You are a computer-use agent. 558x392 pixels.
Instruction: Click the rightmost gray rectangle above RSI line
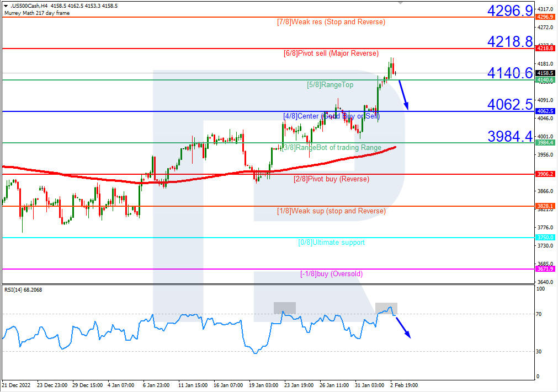386,308
